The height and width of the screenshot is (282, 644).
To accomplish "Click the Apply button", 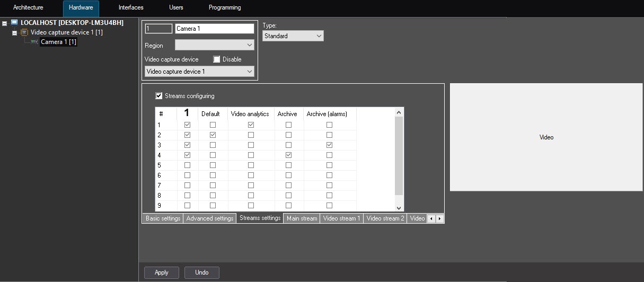I will click(162, 272).
